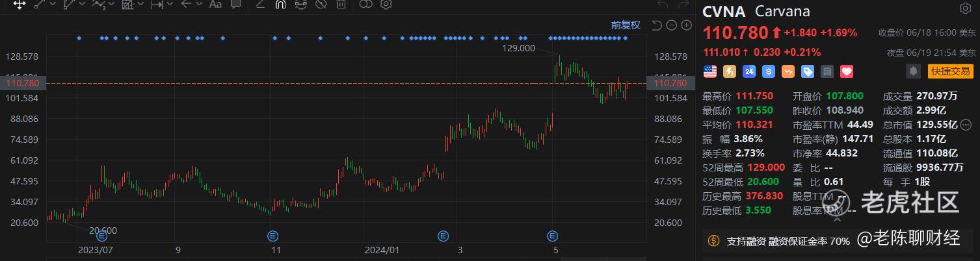Screen dimensions: 980x261
Task: Select the range bracket measurement tool
Action: (157, 5)
